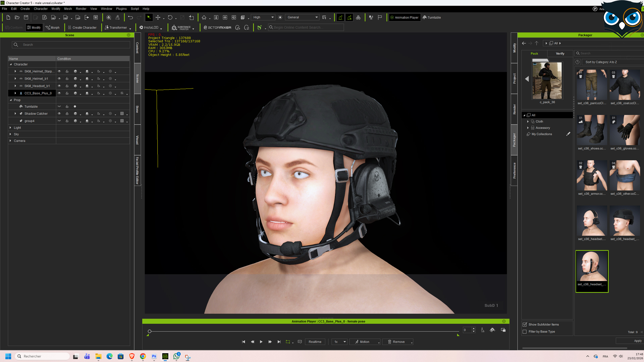Image resolution: width=644 pixels, height=362 pixels.
Task: Expand the Camera tree node
Action: coord(10,141)
